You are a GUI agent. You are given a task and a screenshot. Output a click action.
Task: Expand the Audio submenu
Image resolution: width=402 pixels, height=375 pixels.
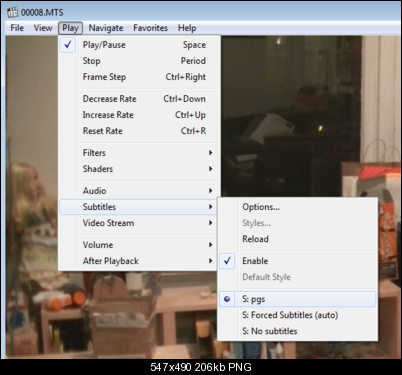coord(140,191)
